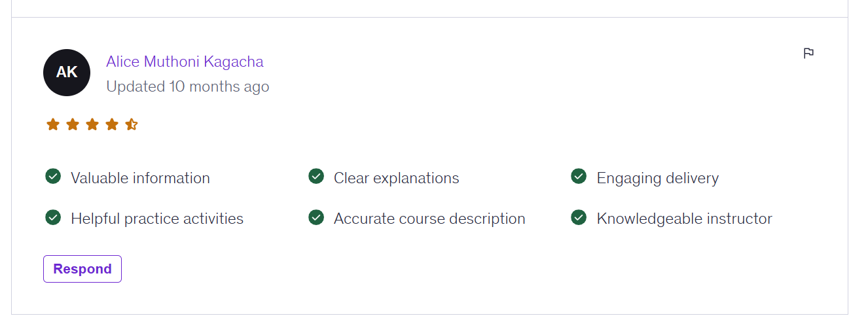Click the half-filled fifth rating star

pyautogui.click(x=132, y=124)
